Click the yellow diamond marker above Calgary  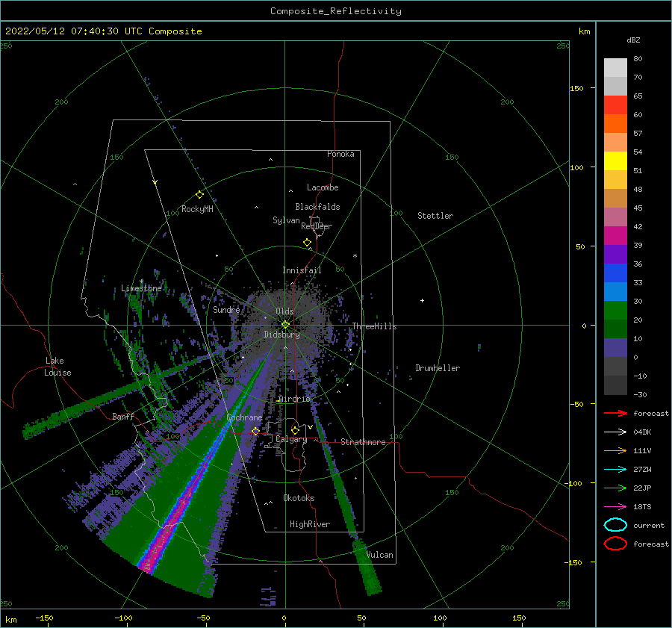coord(295,430)
